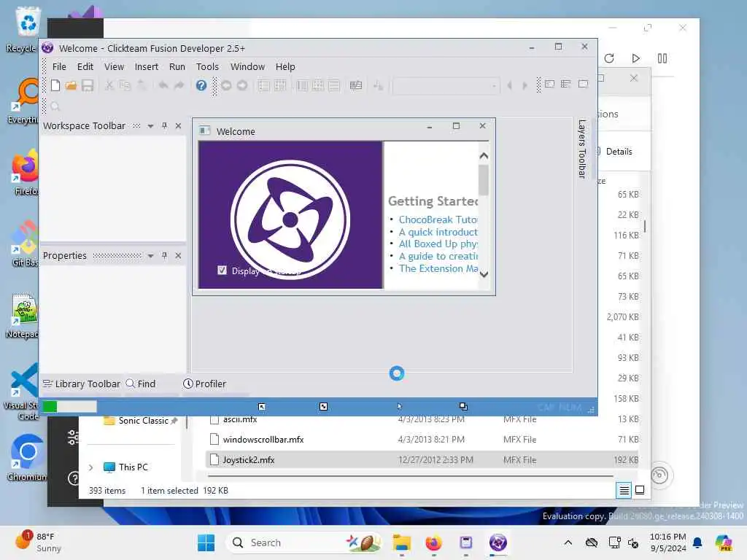Open the Help menu

click(285, 66)
